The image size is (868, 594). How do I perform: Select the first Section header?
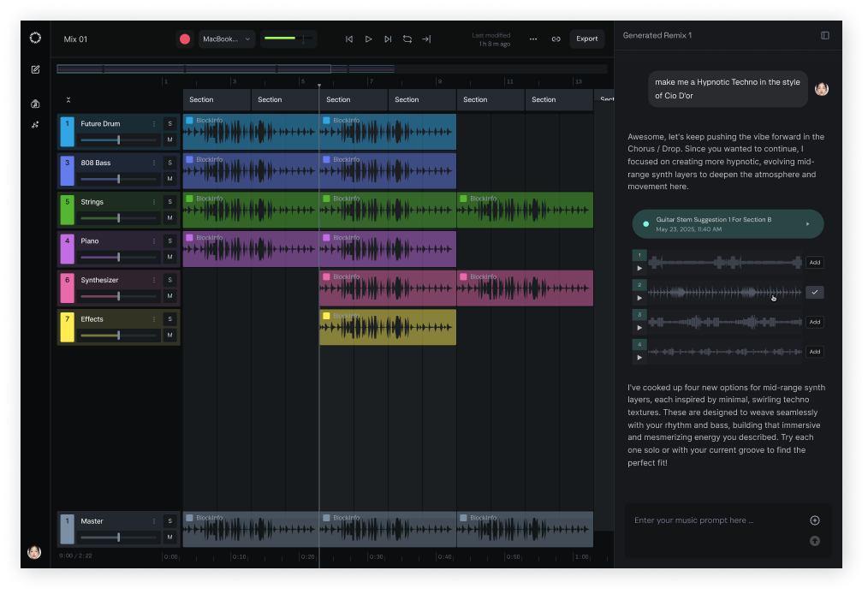click(217, 99)
